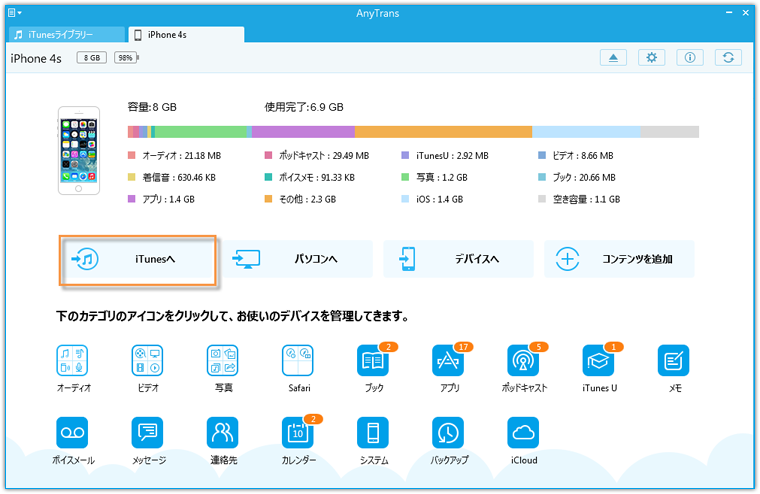Open the iTunes U category icon
Image resolution: width=760 pixels, height=494 pixels.
(x=598, y=361)
